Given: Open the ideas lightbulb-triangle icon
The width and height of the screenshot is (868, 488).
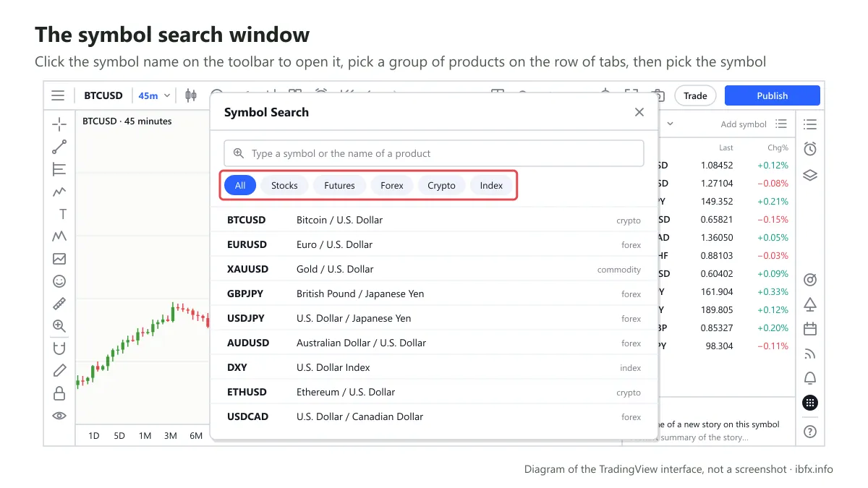Looking at the screenshot, I should coord(810,304).
